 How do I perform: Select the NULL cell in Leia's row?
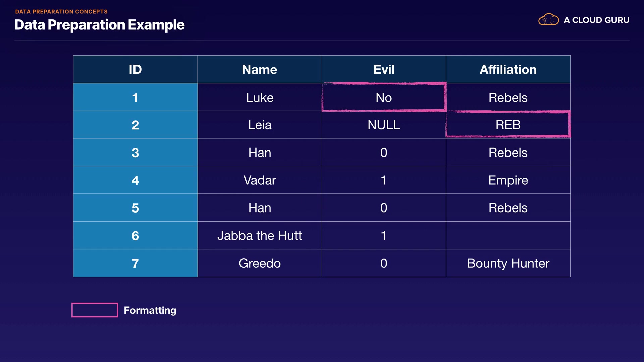(384, 125)
